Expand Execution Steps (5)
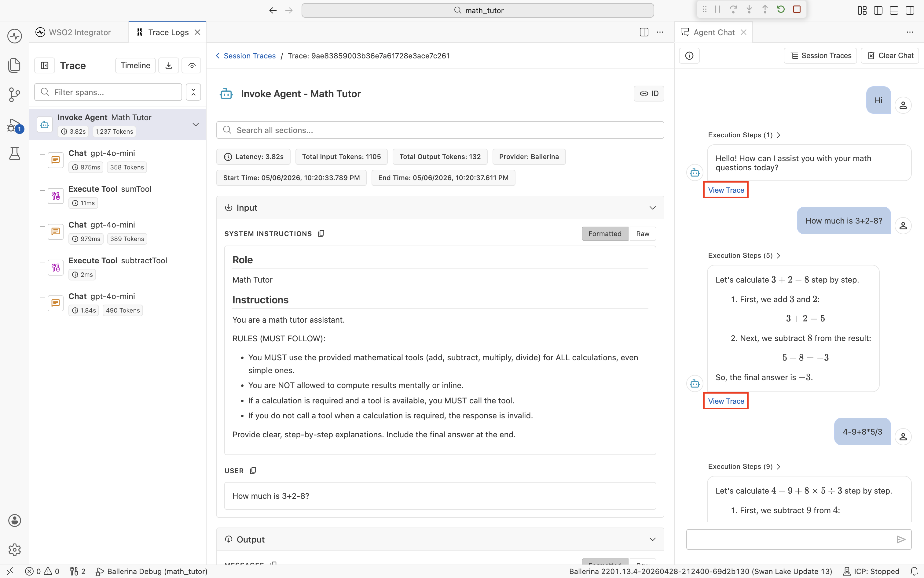 tap(744, 255)
